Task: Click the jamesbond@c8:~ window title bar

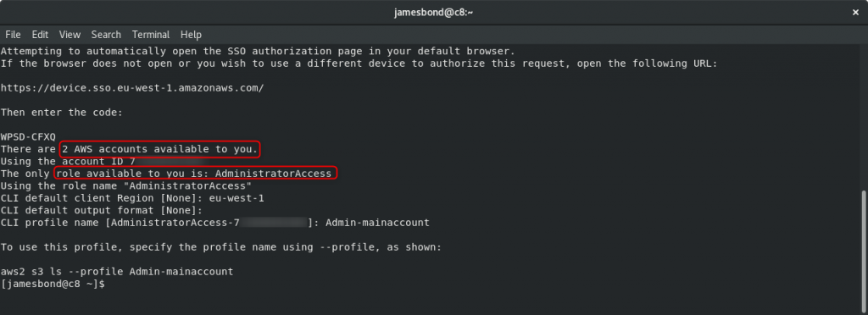Action: tap(433, 12)
